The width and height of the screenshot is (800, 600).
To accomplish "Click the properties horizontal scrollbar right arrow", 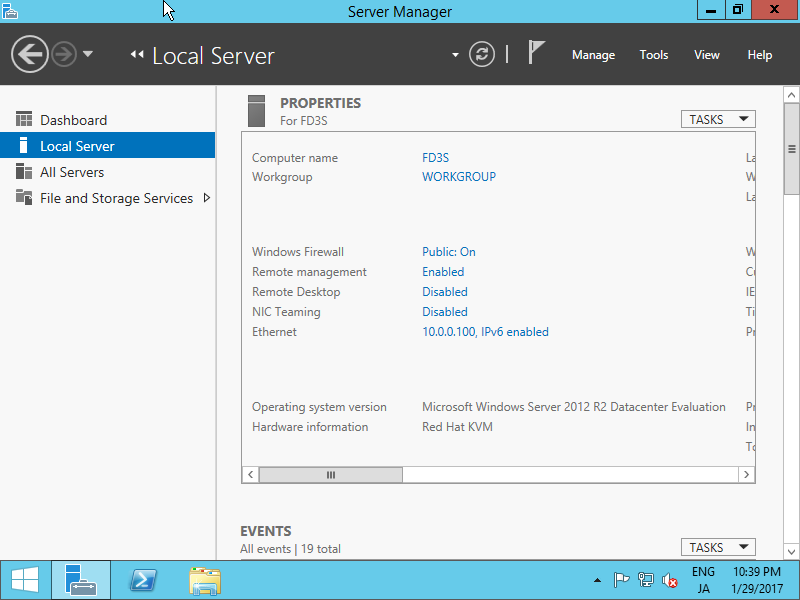I will click(746, 474).
